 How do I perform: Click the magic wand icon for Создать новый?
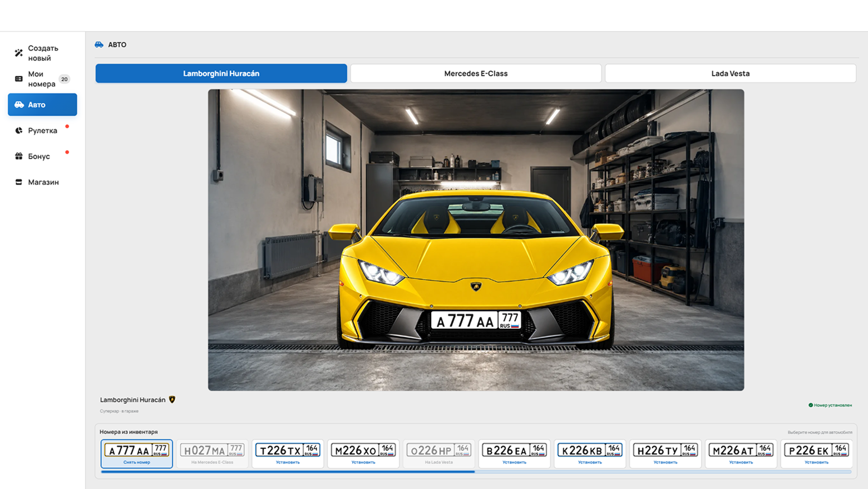(x=19, y=53)
